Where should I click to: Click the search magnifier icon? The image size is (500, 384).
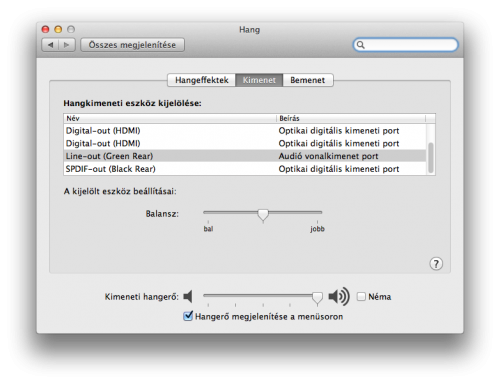[360, 45]
